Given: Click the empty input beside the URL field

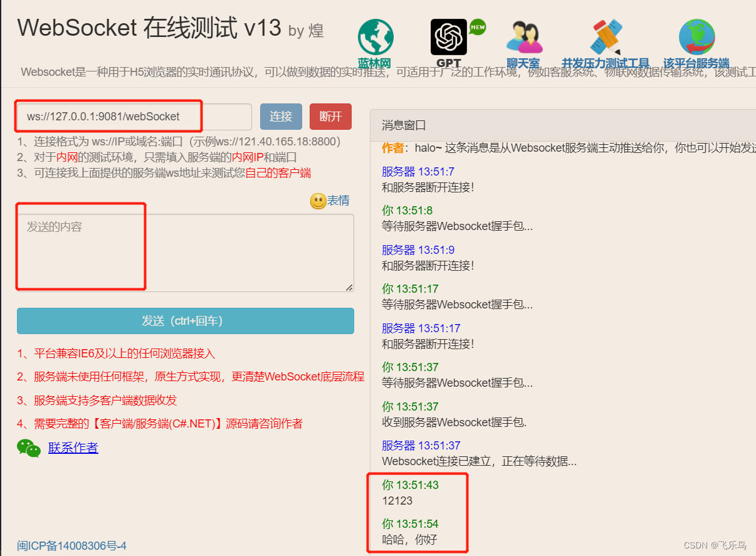Looking at the screenshot, I should click(227, 117).
